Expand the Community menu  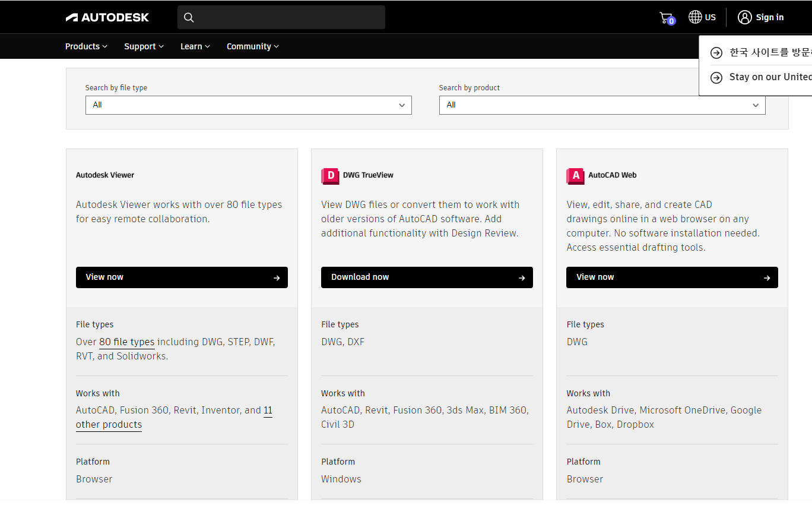point(253,46)
